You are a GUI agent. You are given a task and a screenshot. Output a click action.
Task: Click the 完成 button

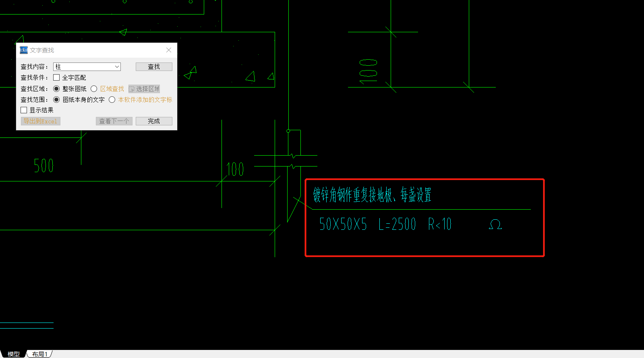point(154,121)
